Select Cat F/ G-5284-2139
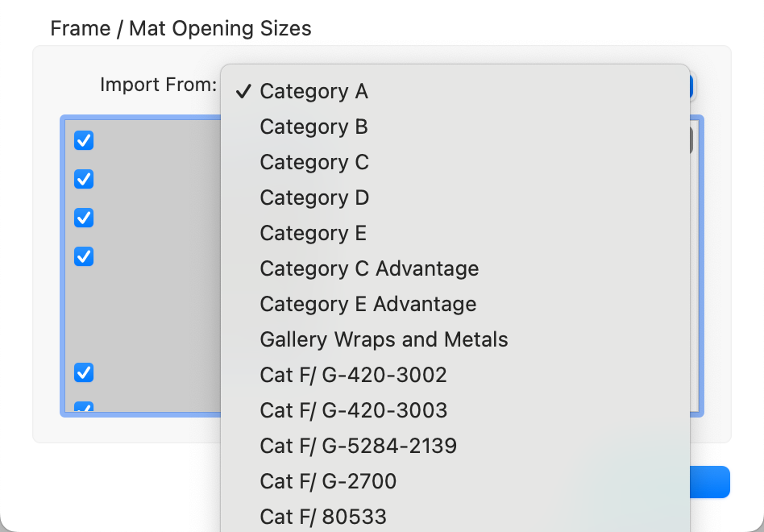Image resolution: width=764 pixels, height=532 pixels. pyautogui.click(x=358, y=447)
